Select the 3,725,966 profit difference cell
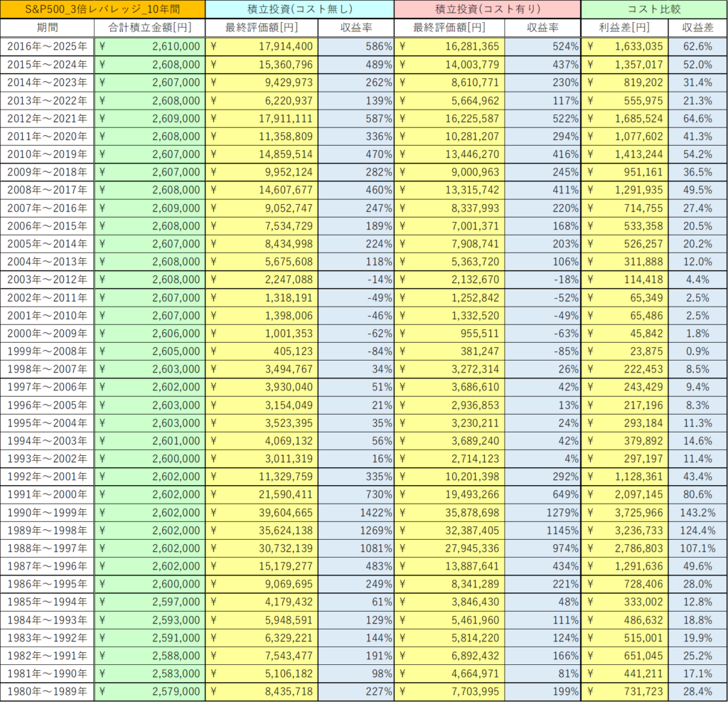 (624, 512)
